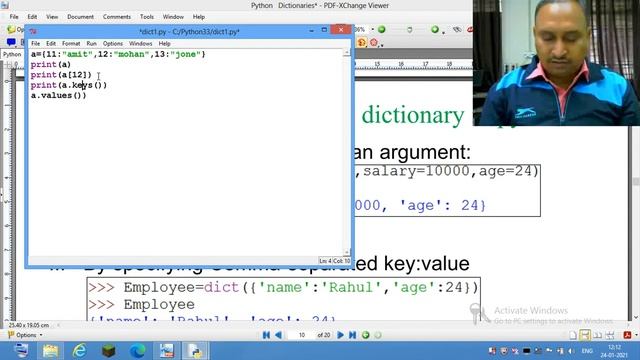Click IDLE editor scrollbar down arrow

click(x=347, y=252)
